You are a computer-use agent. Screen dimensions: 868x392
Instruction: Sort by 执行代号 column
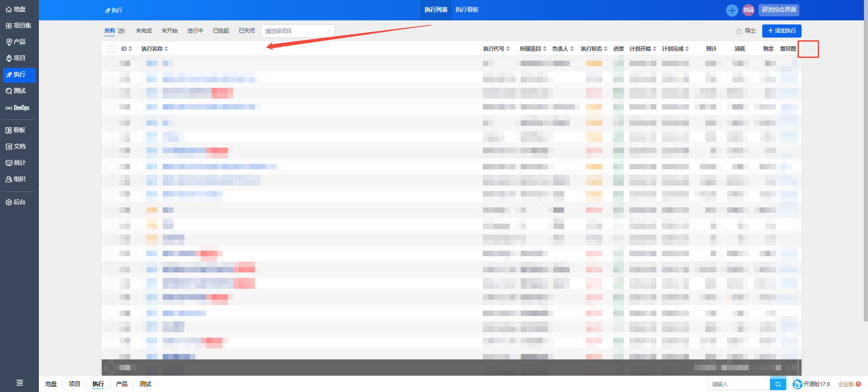496,49
